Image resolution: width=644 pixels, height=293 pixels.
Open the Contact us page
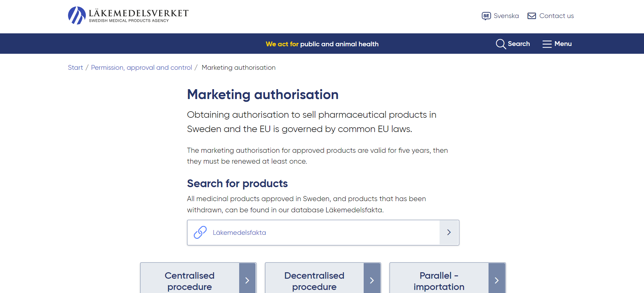[556, 16]
